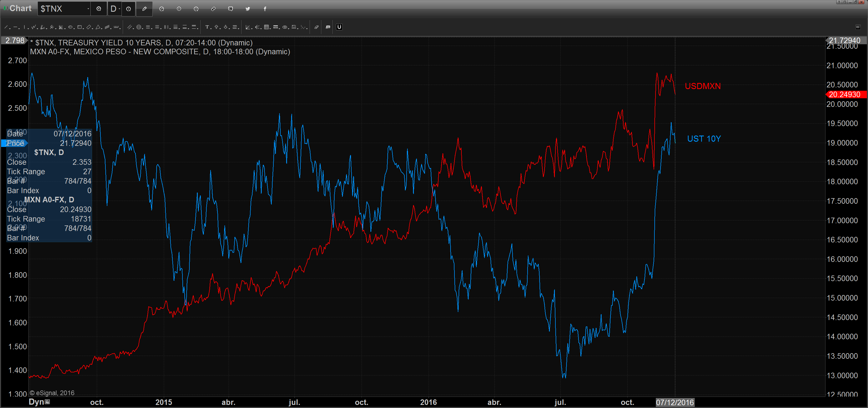Select the PTI study tool
This screenshot has height=408, width=868.
click(x=294, y=27)
